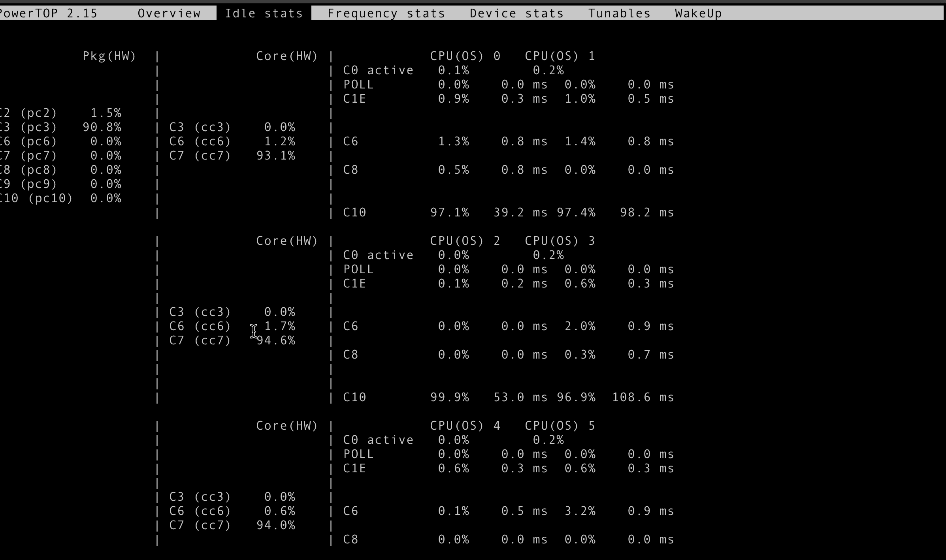This screenshot has width=946, height=560.
Task: Click the C9 (pc9) package row
Action: 60,184
